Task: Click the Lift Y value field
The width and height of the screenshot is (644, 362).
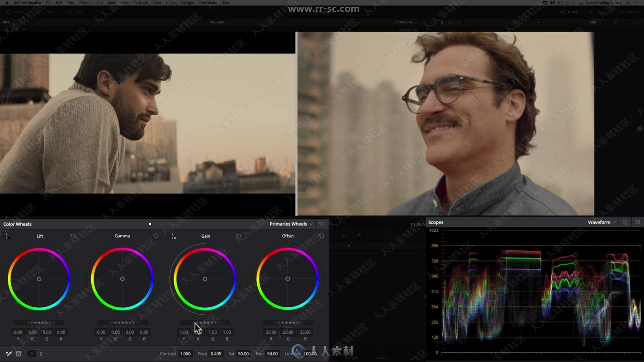Action: coord(18,332)
